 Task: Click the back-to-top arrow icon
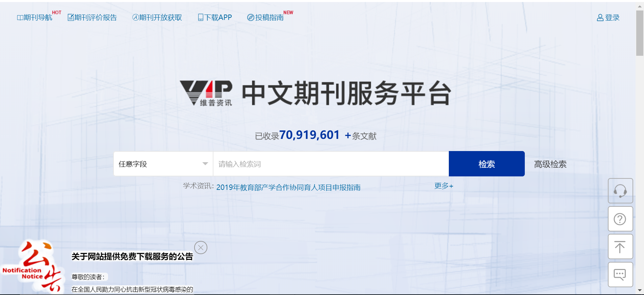pyautogui.click(x=620, y=247)
